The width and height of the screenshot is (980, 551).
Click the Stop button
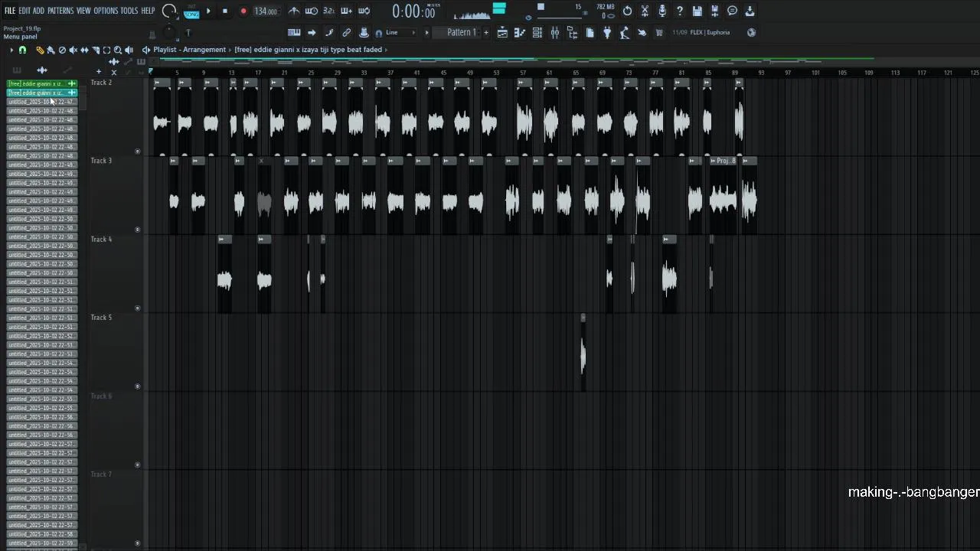pyautogui.click(x=225, y=11)
